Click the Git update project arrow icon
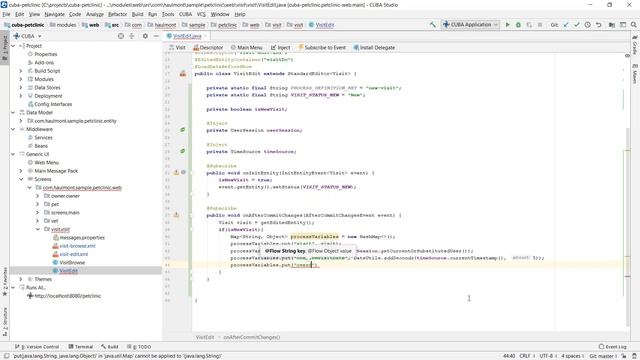Viewport: 640px width, 360px height. [x=566, y=25]
